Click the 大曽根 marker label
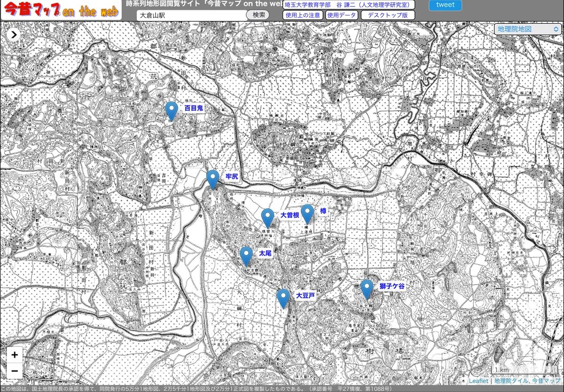564x392 pixels. click(x=290, y=215)
